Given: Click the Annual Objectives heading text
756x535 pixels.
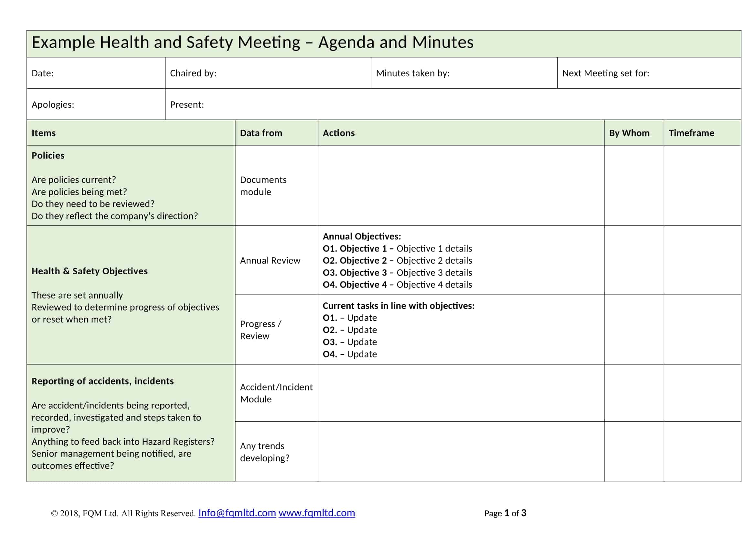Looking at the screenshot, I should pyautogui.click(x=362, y=236).
